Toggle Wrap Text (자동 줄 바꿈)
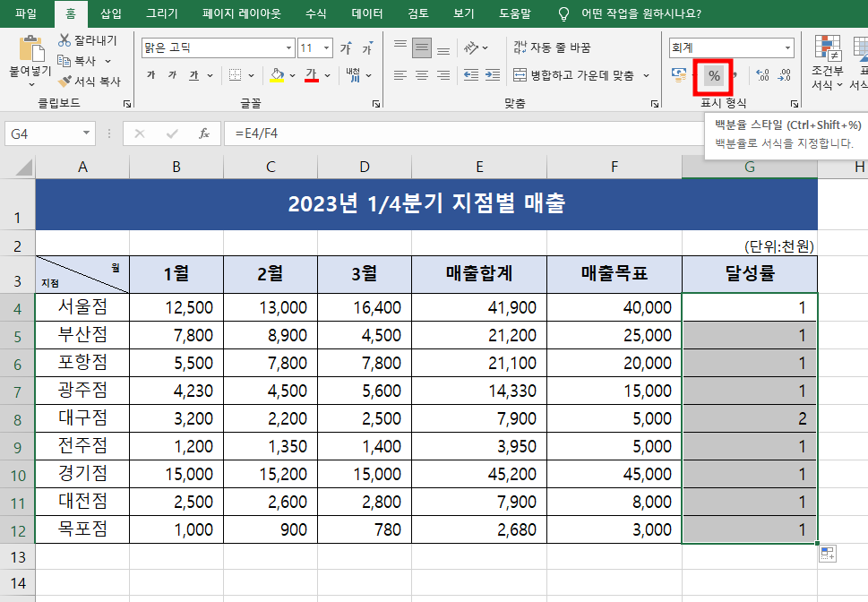The width and height of the screenshot is (868, 602). (x=552, y=47)
